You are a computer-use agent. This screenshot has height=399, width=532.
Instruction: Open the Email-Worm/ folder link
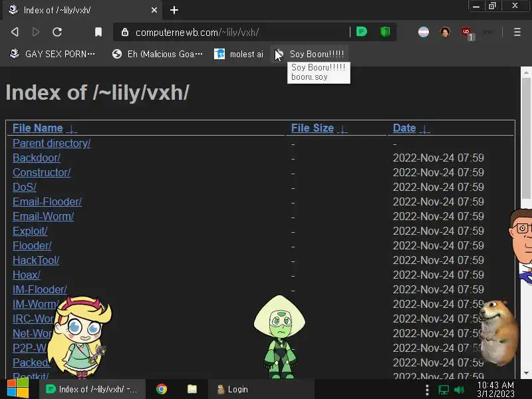[43, 216]
